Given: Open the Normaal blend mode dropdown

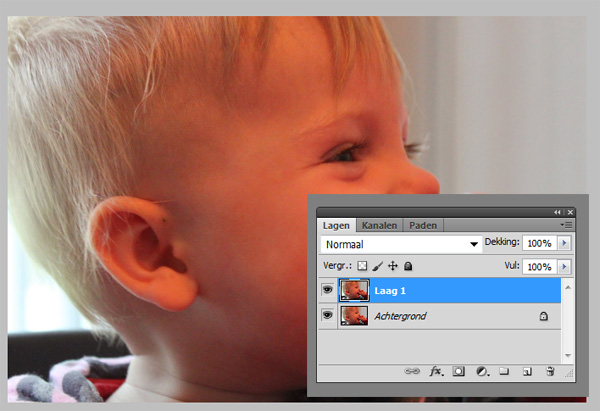Looking at the screenshot, I should (x=401, y=244).
